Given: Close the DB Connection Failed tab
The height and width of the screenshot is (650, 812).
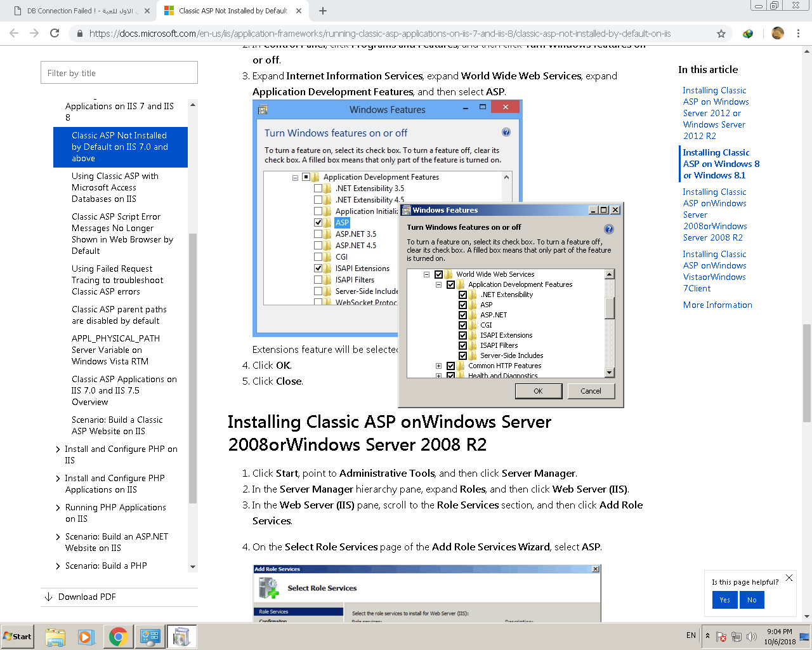Looking at the screenshot, I should [x=147, y=11].
